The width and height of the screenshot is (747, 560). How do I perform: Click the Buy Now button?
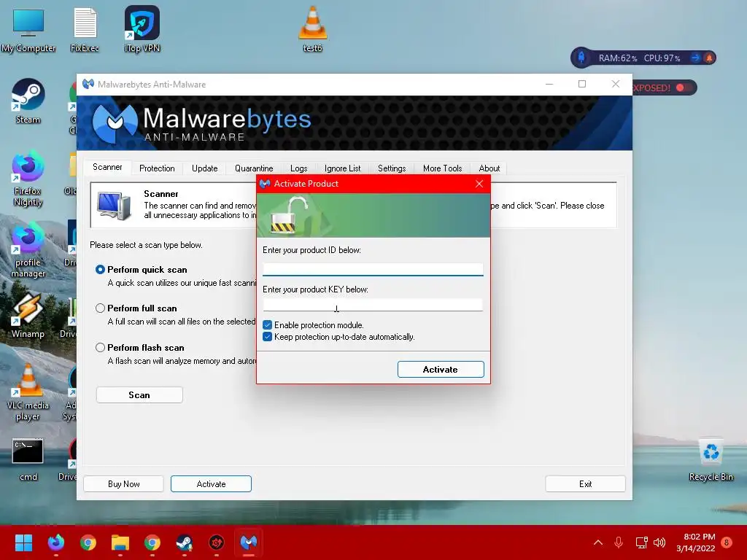[x=123, y=484]
